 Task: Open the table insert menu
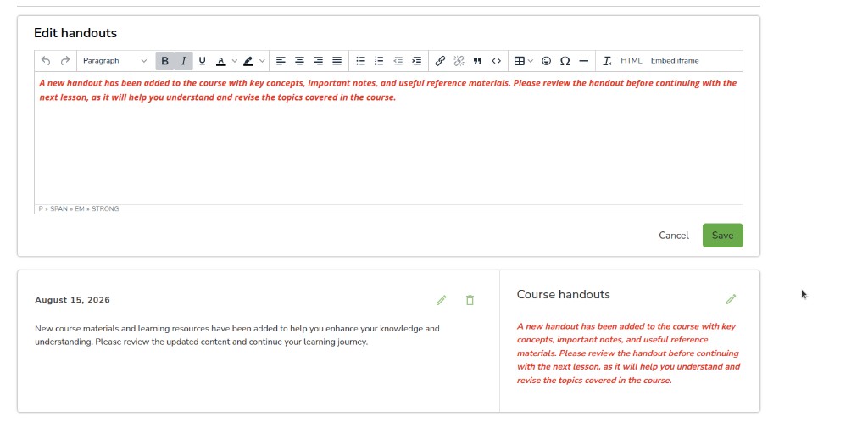pyautogui.click(x=523, y=61)
